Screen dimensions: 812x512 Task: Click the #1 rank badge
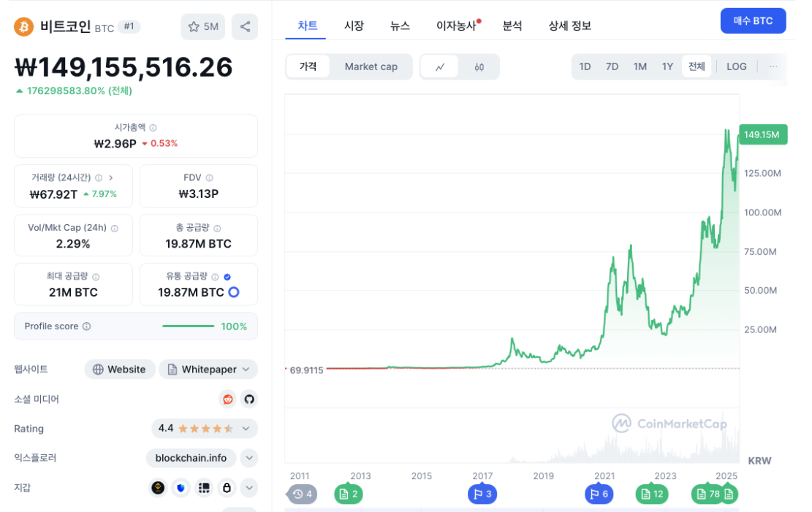tap(129, 26)
